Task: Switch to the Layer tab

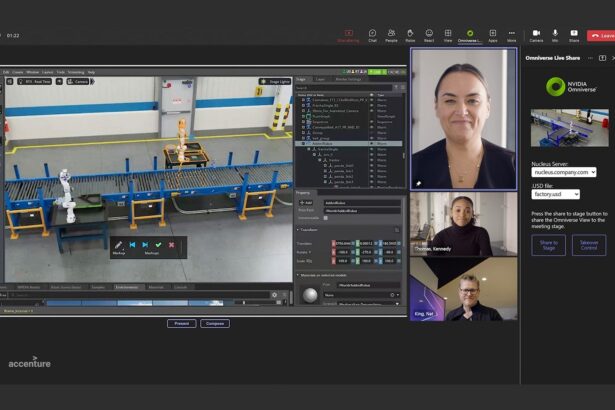Action: coord(320,78)
